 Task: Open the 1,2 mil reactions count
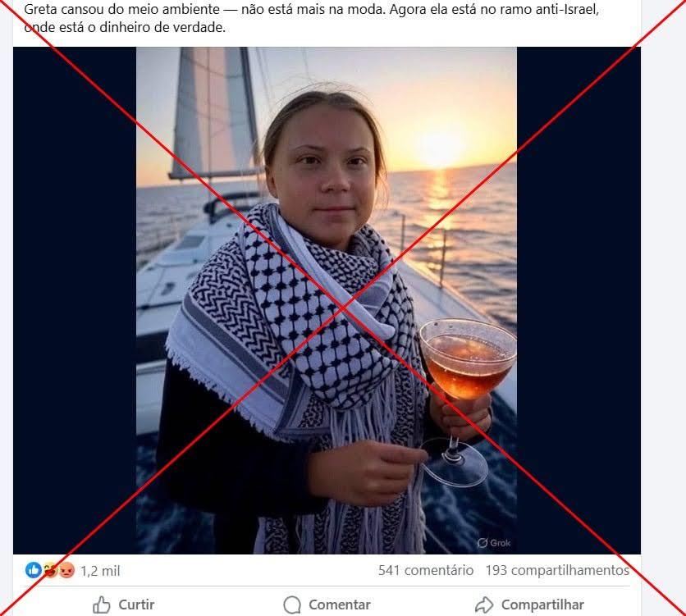point(100,571)
